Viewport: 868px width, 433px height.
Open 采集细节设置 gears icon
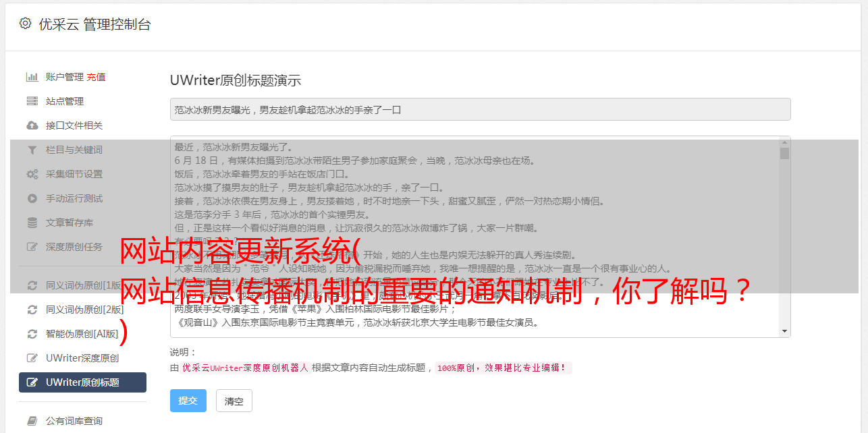click(x=32, y=174)
